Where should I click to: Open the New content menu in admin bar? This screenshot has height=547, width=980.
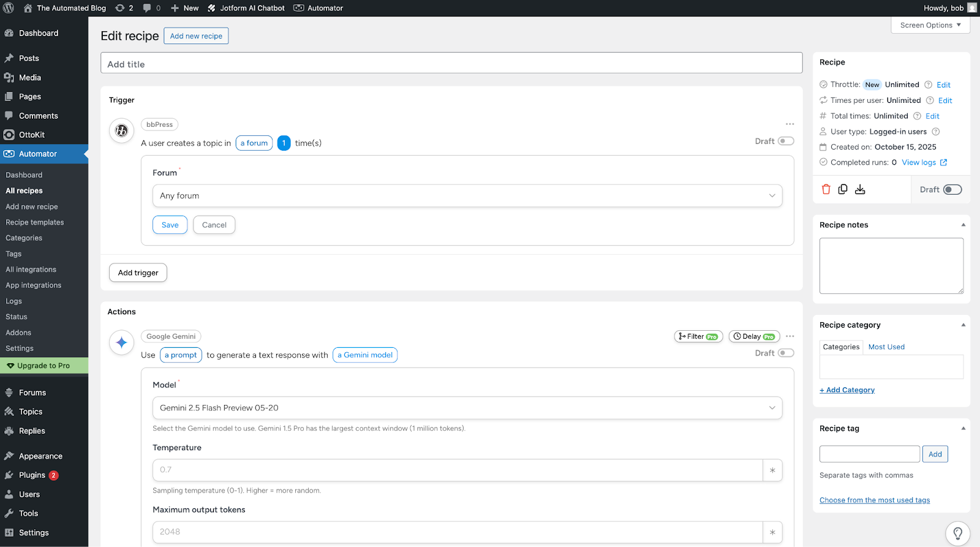[x=184, y=8]
